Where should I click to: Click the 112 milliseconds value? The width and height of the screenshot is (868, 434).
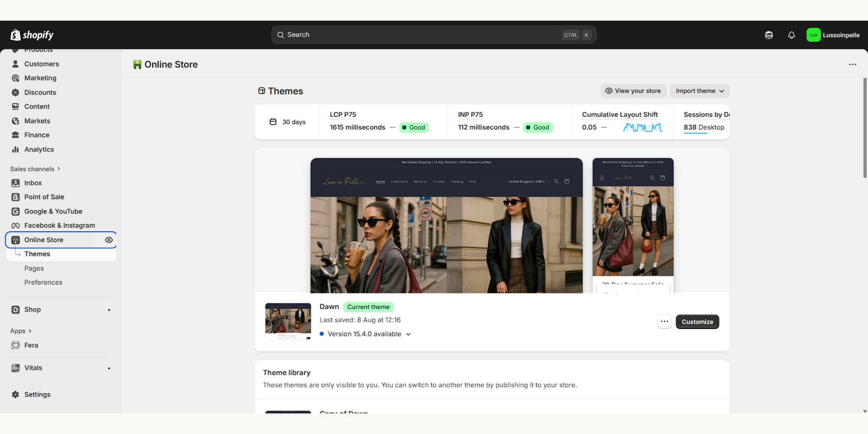pyautogui.click(x=484, y=128)
